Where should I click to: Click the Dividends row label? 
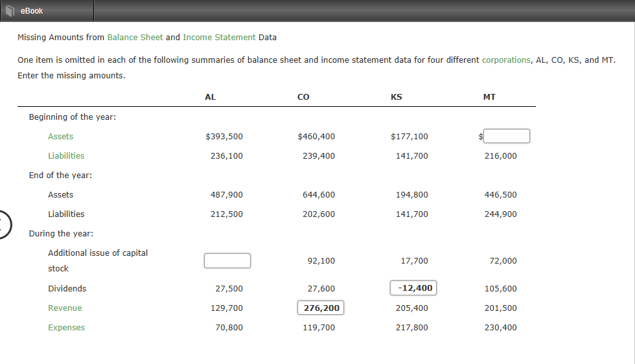point(67,289)
